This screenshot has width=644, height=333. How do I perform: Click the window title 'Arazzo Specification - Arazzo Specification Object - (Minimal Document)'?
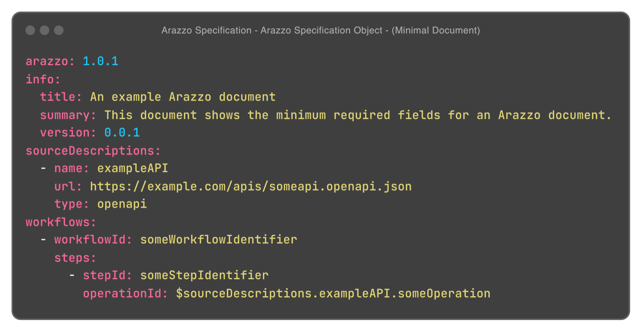point(321,31)
